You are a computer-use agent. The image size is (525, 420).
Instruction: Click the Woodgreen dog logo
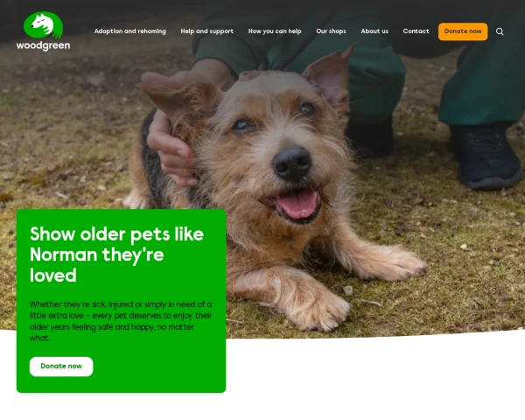pyautogui.click(x=43, y=24)
